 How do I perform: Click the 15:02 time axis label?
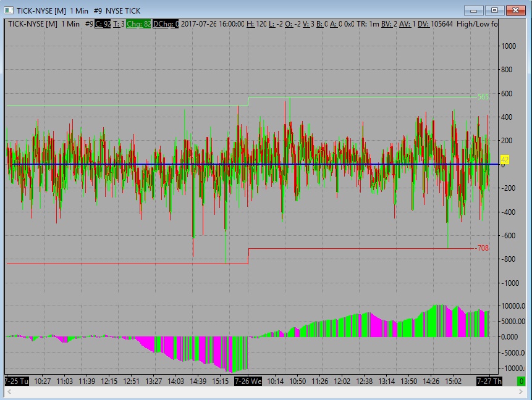[454, 381]
